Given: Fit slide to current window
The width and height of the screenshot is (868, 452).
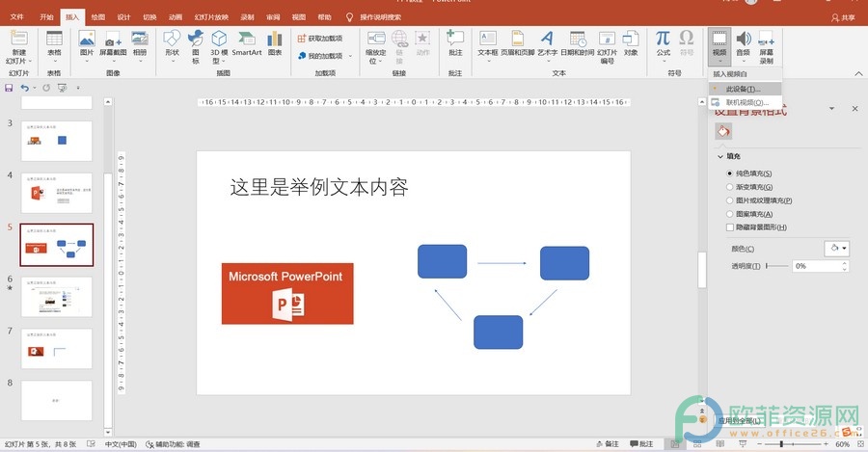Looking at the screenshot, I should click(859, 443).
